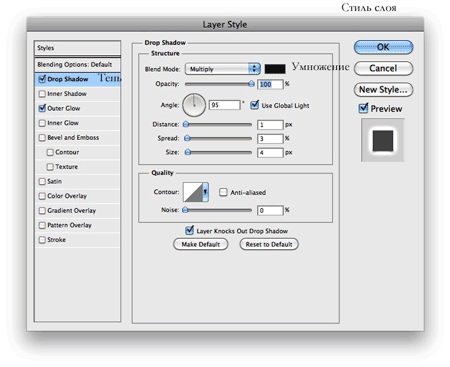The height and width of the screenshot is (367, 450).
Task: Select the Stroke row label
Action: click(56, 240)
